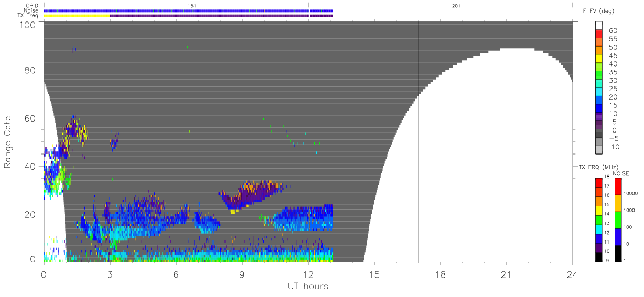Screen dimensions: 644x297
Task: Click the 'CPID' row label
Action: tap(33, 5)
